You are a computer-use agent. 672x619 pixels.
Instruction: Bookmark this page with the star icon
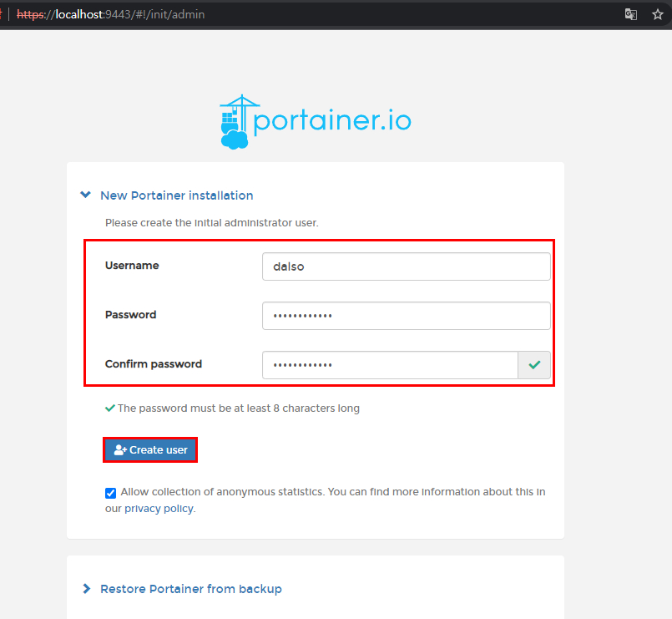658,14
